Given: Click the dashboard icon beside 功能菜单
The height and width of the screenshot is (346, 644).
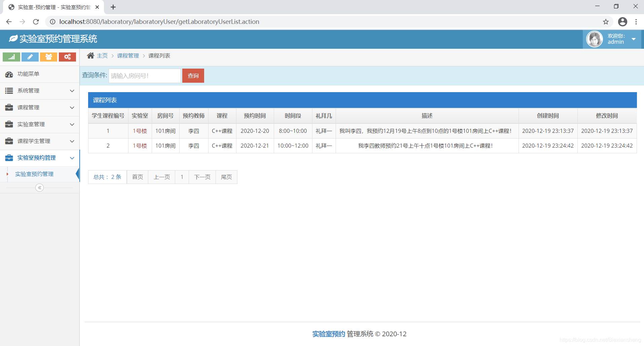Looking at the screenshot, I should tap(9, 74).
